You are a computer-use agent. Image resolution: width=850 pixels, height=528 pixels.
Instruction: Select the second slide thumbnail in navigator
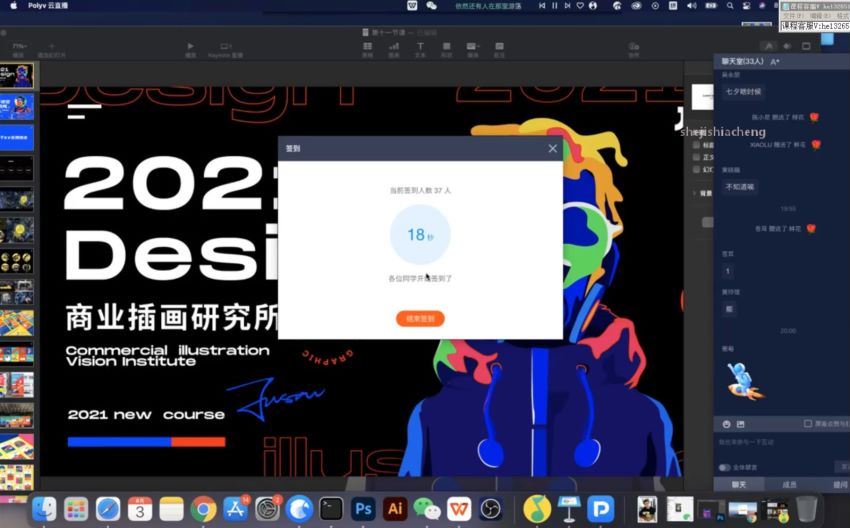pos(17,107)
